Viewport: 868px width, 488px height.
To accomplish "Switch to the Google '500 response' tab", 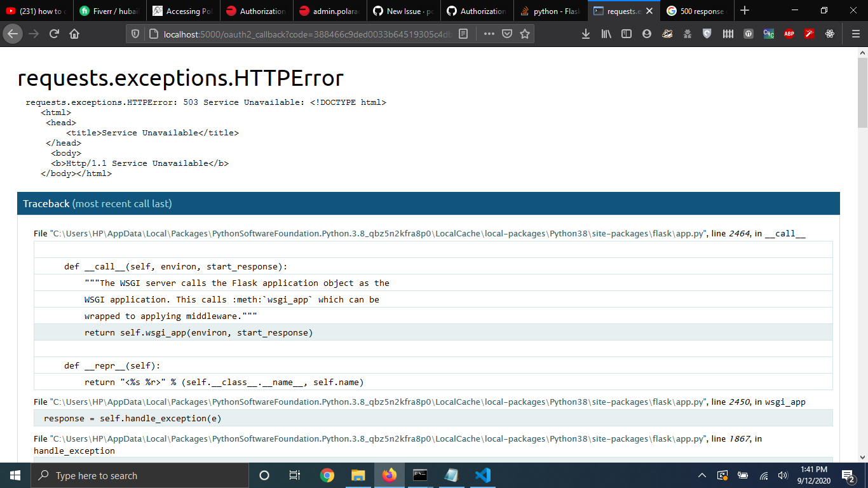I will 696,11.
